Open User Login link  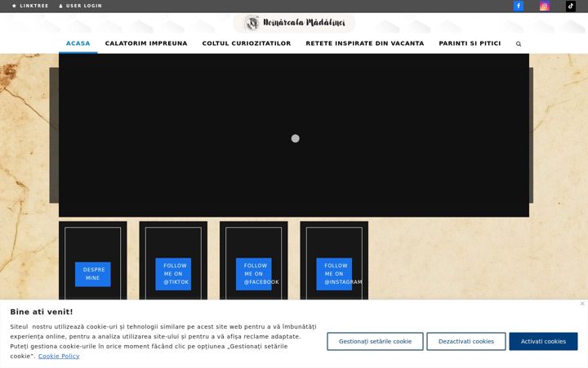coord(80,6)
